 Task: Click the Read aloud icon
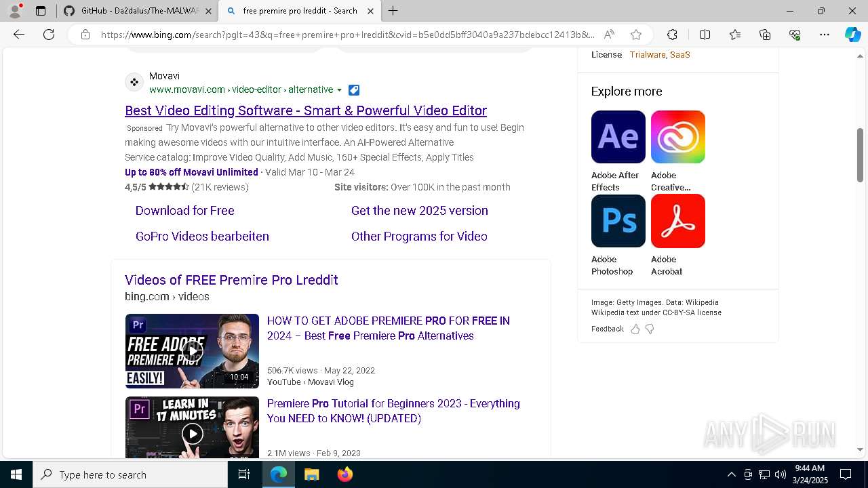[x=609, y=35]
